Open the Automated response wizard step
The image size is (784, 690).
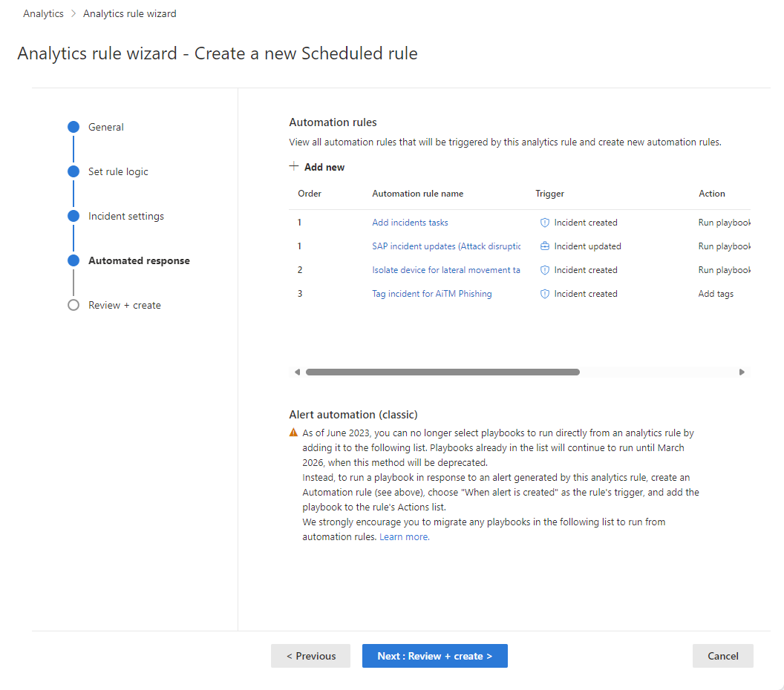[73, 260]
